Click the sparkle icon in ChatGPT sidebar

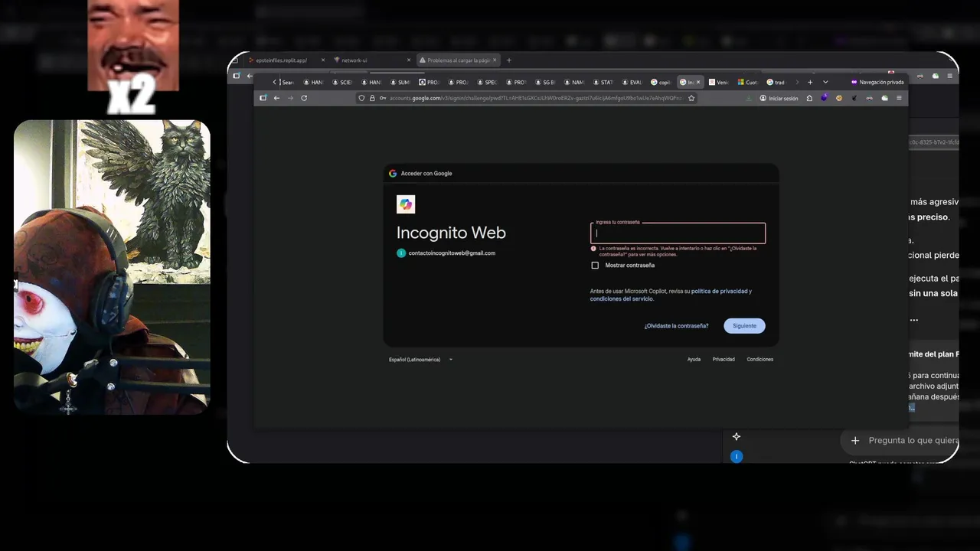pos(737,436)
